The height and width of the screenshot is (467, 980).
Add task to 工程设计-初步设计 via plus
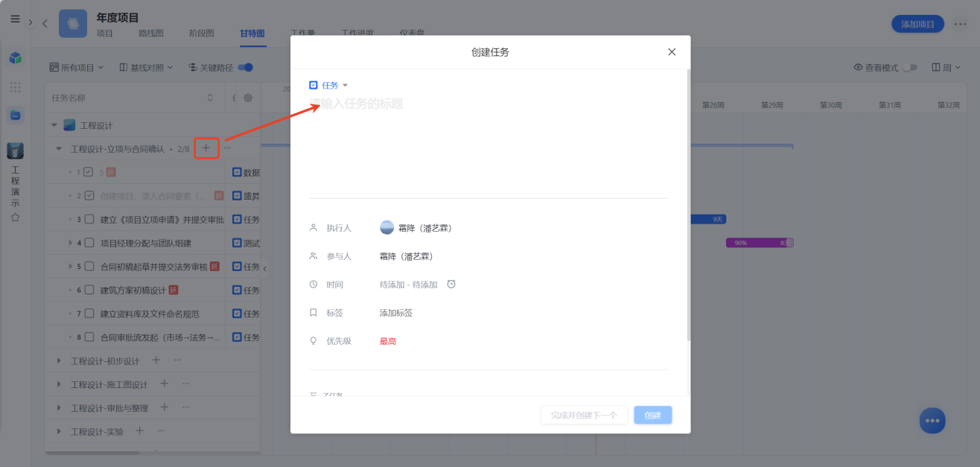(156, 360)
